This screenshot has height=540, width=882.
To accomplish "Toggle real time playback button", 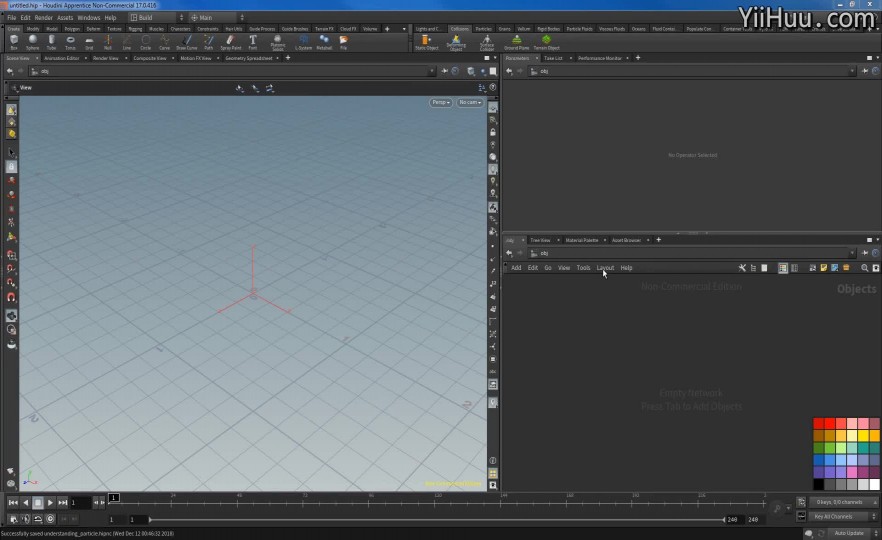I will pos(50,519).
